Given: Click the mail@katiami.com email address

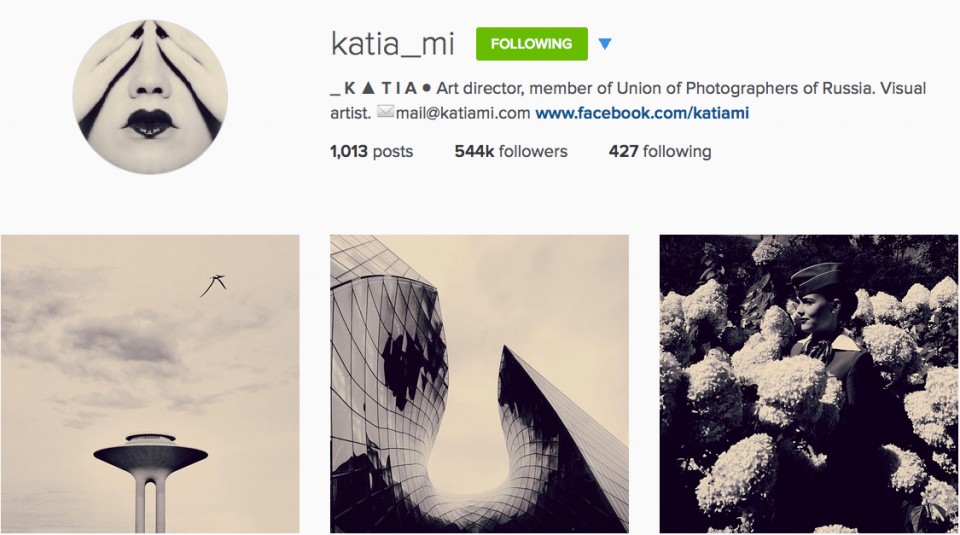Looking at the screenshot, I should pyautogui.click(x=463, y=113).
